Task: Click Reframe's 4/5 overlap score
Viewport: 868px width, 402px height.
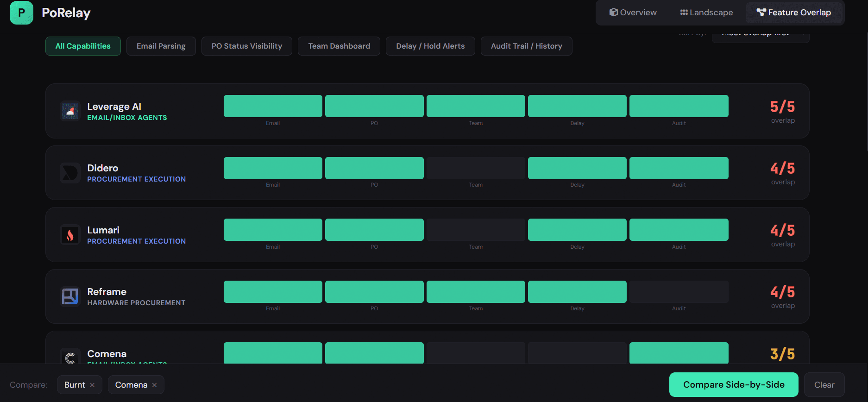Action: (x=782, y=292)
